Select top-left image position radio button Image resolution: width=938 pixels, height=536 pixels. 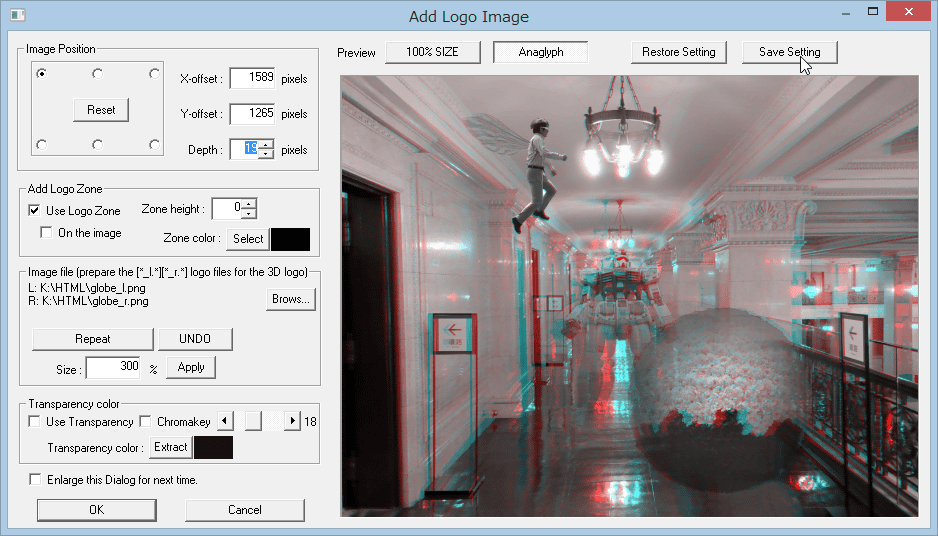point(41,74)
